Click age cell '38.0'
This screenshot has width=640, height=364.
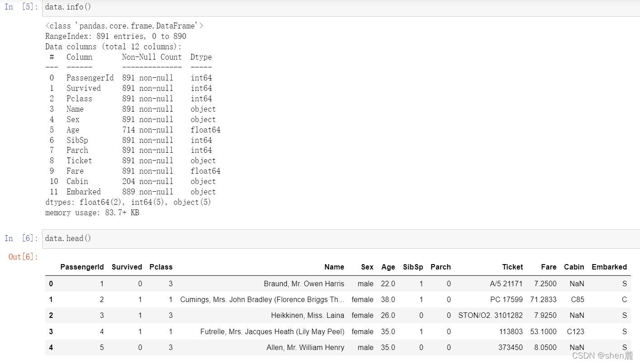coord(388,299)
